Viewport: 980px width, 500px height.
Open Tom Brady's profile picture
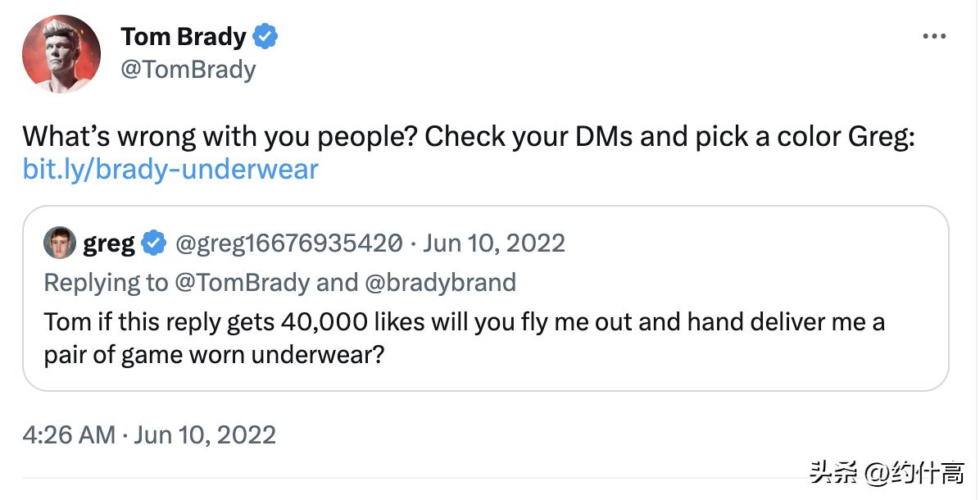click(61, 53)
